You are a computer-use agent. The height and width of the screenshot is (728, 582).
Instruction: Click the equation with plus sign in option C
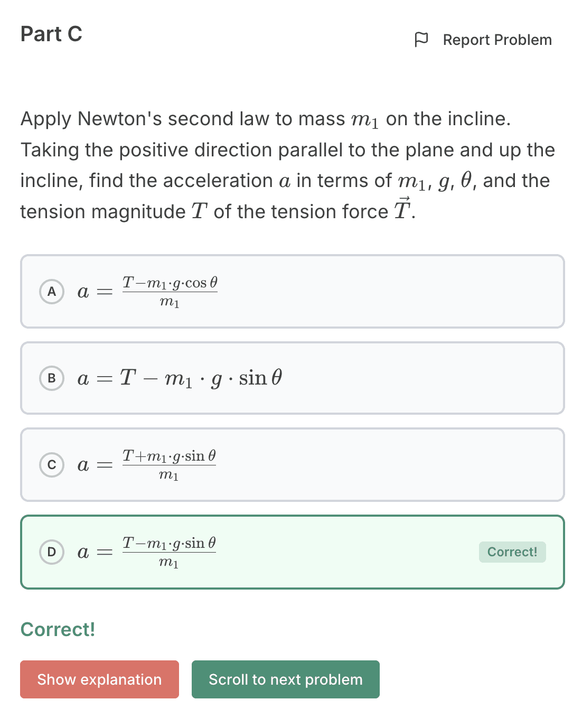[x=147, y=465]
